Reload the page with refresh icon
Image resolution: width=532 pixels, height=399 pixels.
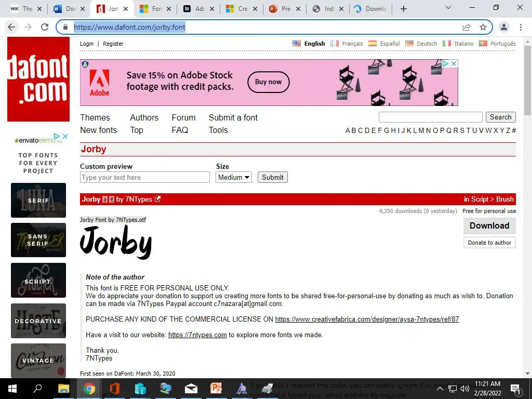[x=45, y=27]
